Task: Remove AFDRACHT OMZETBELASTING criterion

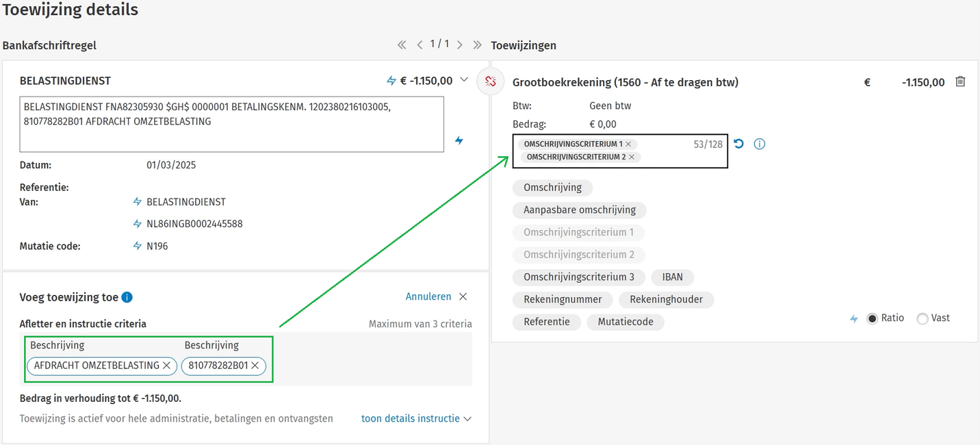Action: click(x=166, y=366)
